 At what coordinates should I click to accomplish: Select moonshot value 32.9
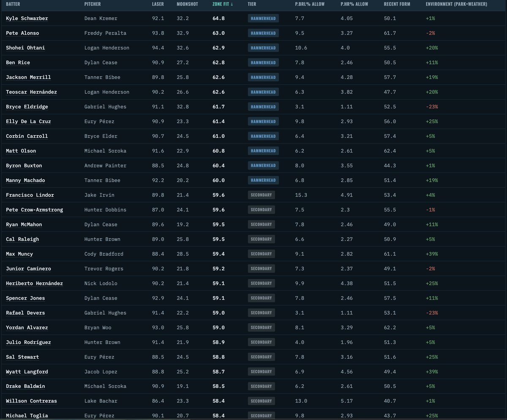183,33
